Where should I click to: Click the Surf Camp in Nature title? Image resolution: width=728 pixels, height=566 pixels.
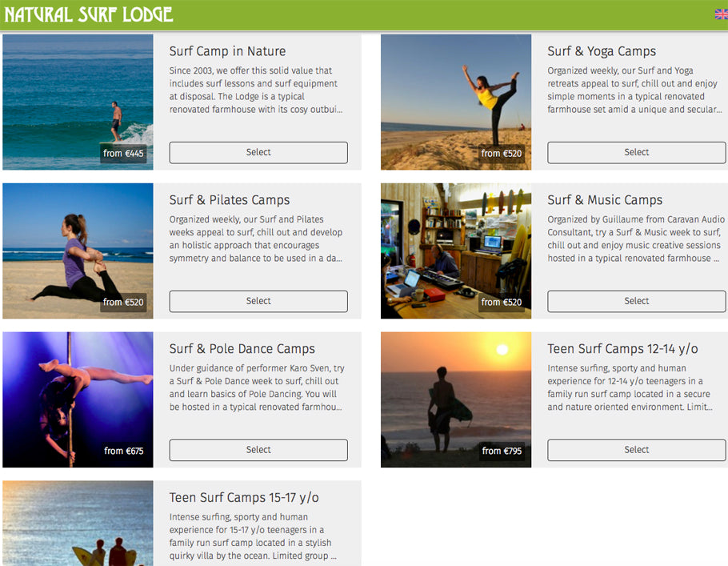pyautogui.click(x=227, y=51)
